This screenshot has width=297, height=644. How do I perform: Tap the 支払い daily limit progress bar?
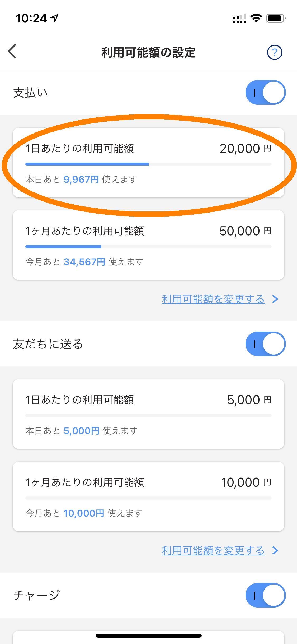coord(148,164)
